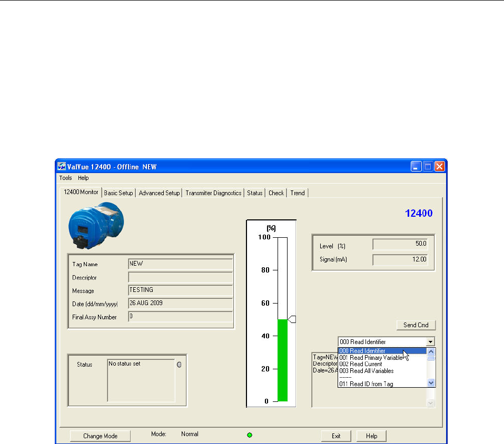This screenshot has width=504, height=444.
Task: Click the green mode indicator light
Action: (x=250, y=435)
